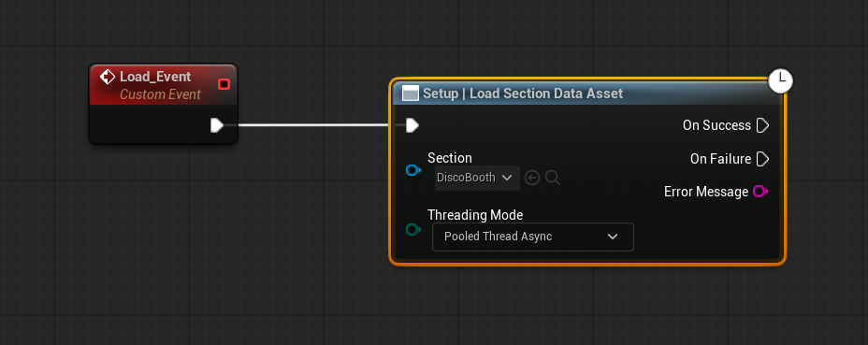Click the white execution wire between nodes
Image resolution: width=868 pixels, height=345 pixels.
coord(314,125)
